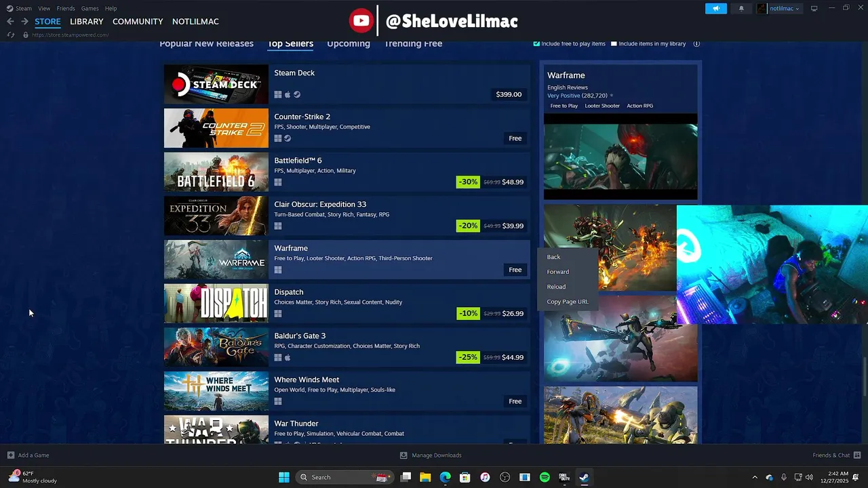Screen dimensions: 868x488
Task: Open OBS Studio from the taskbar
Action: (x=505, y=477)
